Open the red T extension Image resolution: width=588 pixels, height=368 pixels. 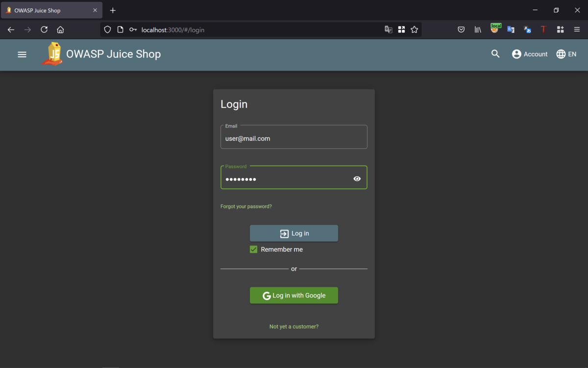(543, 29)
